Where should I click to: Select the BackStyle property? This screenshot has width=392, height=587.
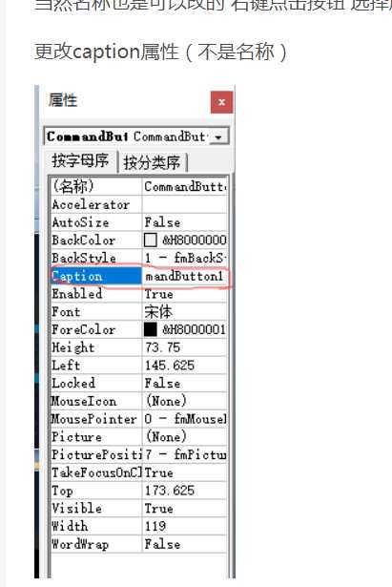click(x=96, y=258)
